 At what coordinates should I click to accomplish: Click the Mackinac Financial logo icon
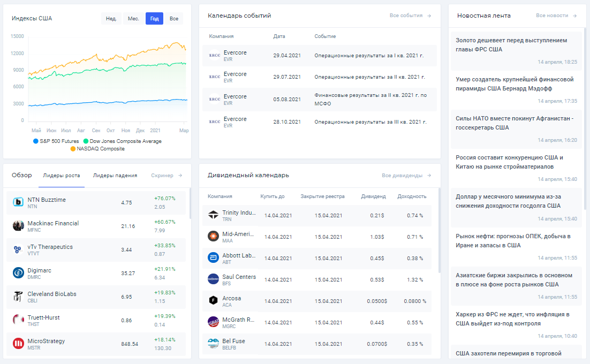(18, 225)
